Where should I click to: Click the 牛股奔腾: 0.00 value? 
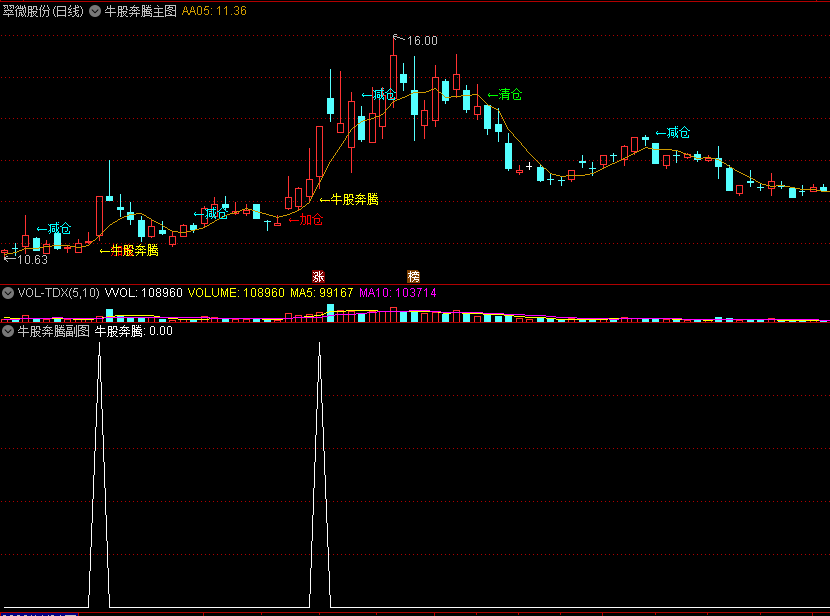click(x=133, y=331)
